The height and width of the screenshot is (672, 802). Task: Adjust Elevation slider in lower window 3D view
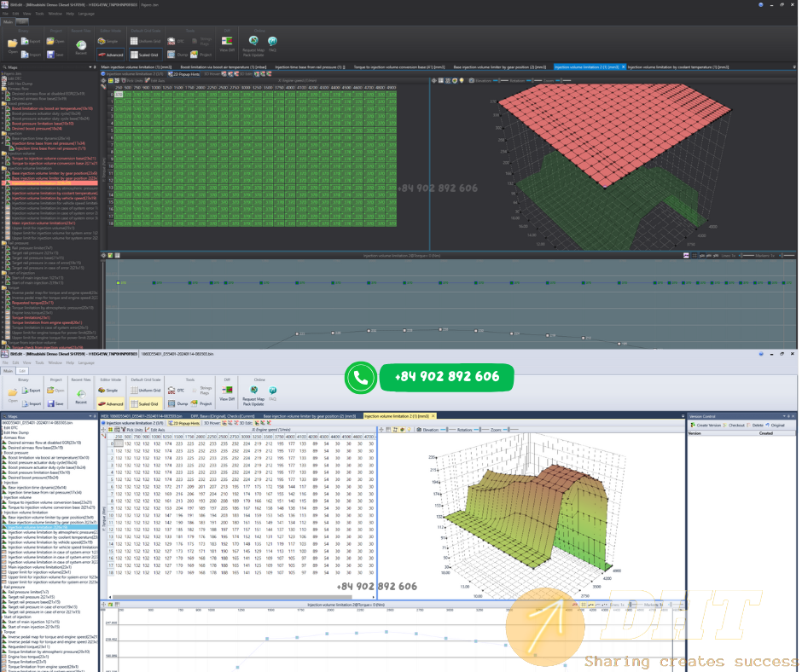click(x=447, y=430)
